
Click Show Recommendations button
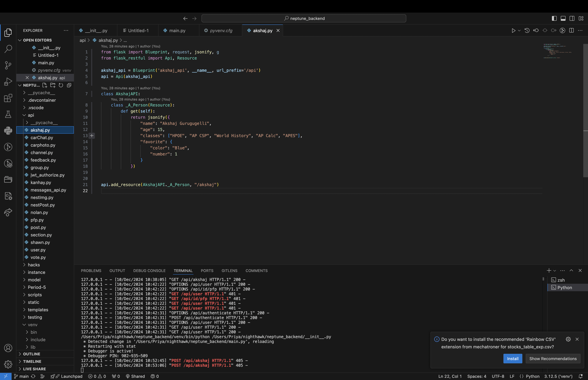click(553, 359)
